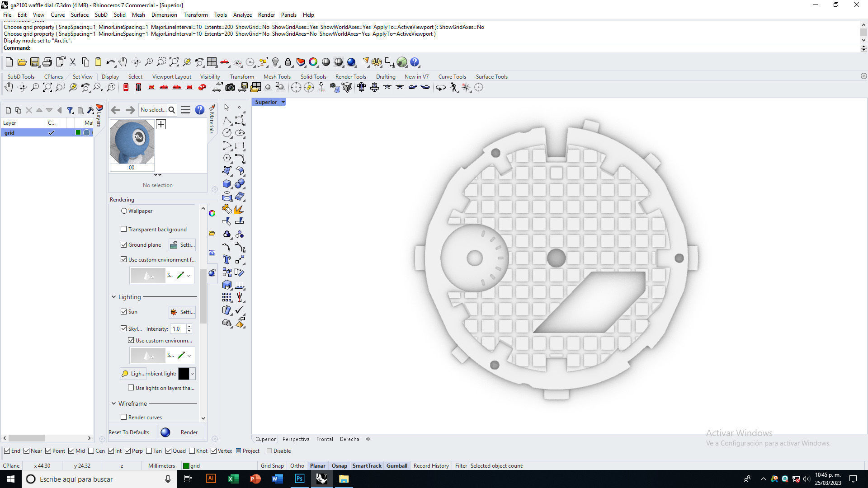Open Ground plane settings button
The width and height of the screenshot is (868, 488).
coord(182,245)
